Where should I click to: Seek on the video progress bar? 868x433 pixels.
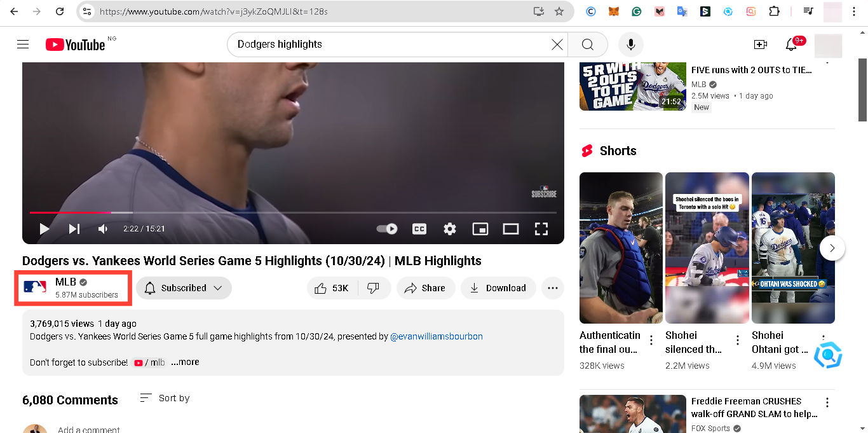[293, 212]
